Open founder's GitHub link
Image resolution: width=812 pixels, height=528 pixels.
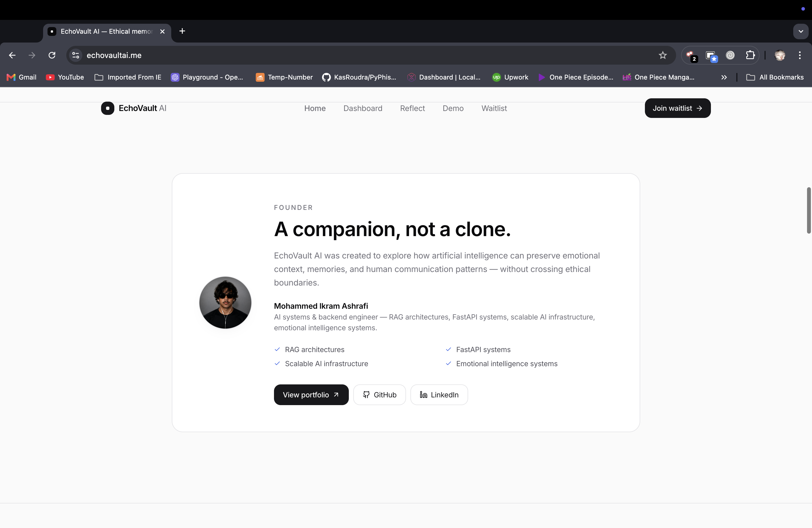pos(379,395)
